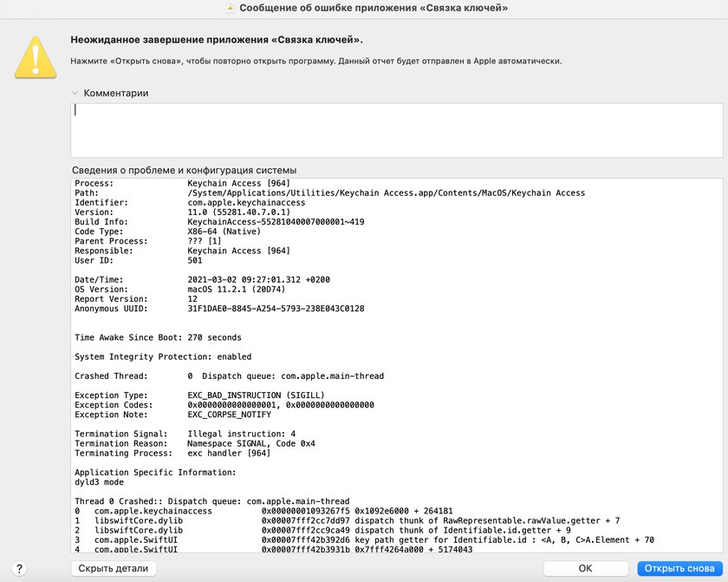
Task: Click the Version 11.0 (55281.40.7.0.1) line
Action: tap(183, 213)
